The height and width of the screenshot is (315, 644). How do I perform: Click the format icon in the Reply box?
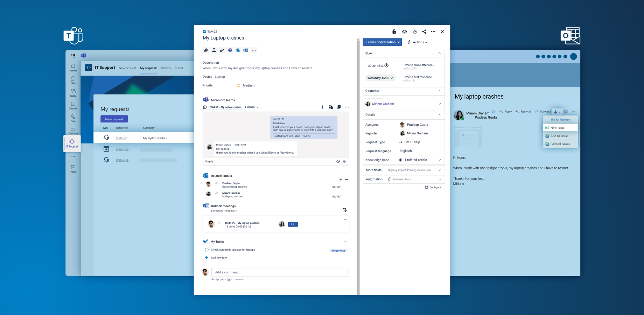(x=338, y=161)
